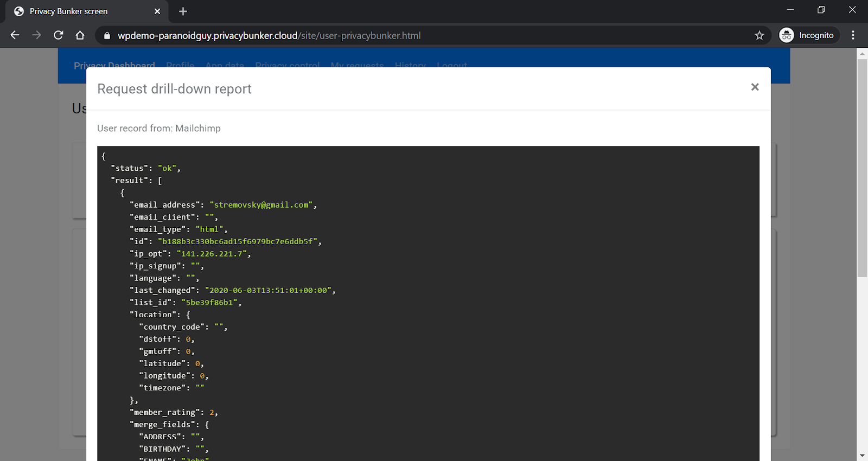Reload the current page
The image size is (868, 461).
pos(59,35)
